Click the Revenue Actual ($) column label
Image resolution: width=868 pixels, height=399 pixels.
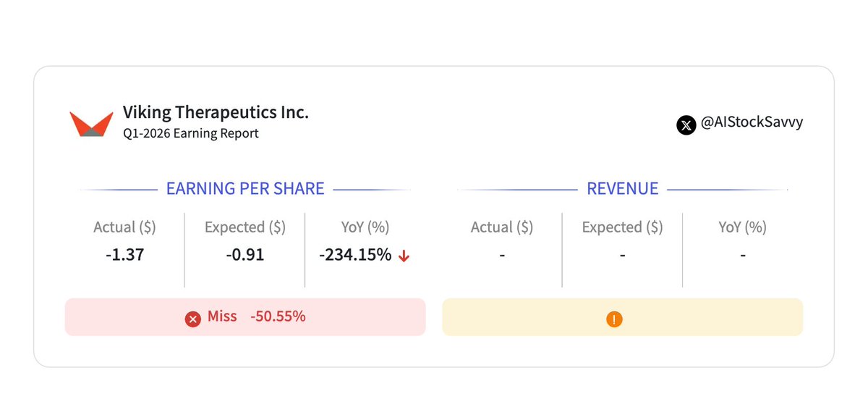[x=502, y=227]
